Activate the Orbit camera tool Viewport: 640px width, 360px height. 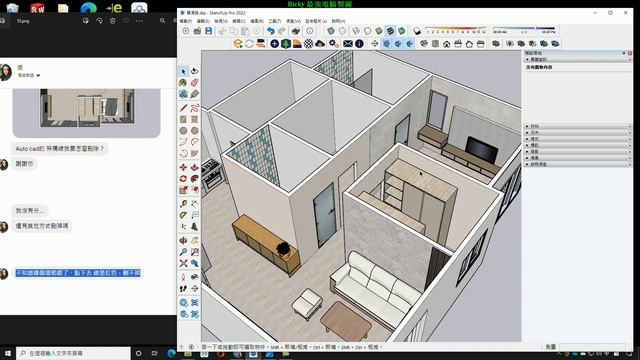tap(183, 240)
